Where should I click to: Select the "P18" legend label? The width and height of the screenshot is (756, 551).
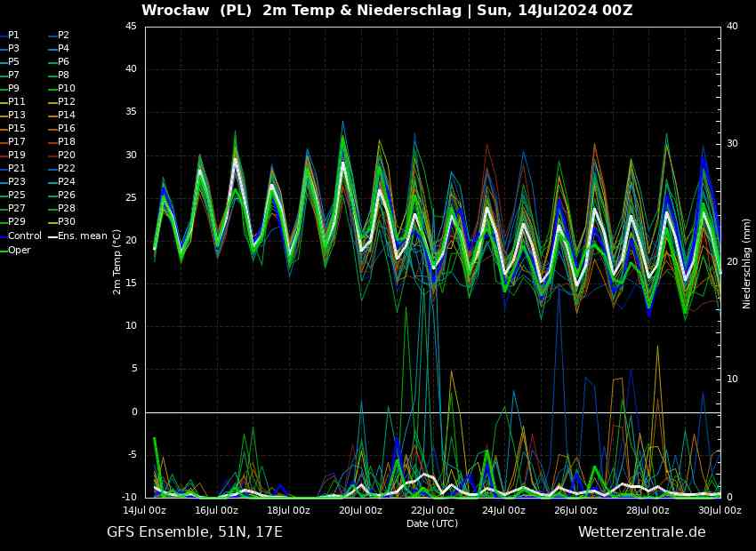[67, 141]
